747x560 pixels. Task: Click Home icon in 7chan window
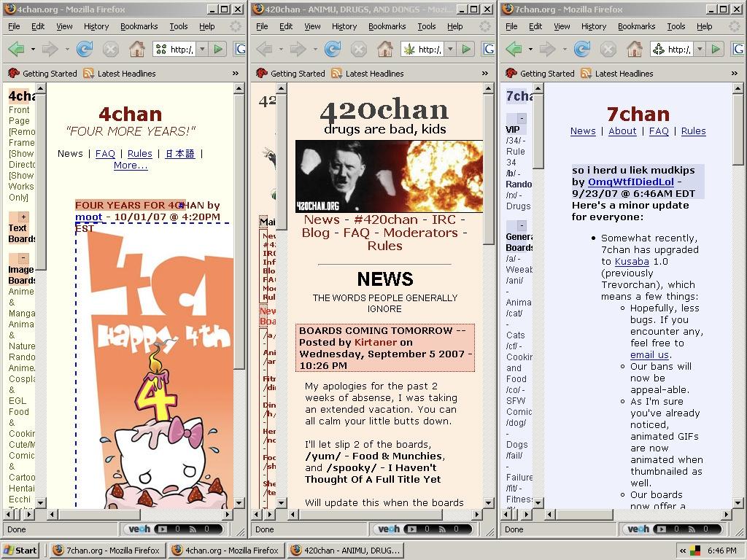[x=634, y=49]
